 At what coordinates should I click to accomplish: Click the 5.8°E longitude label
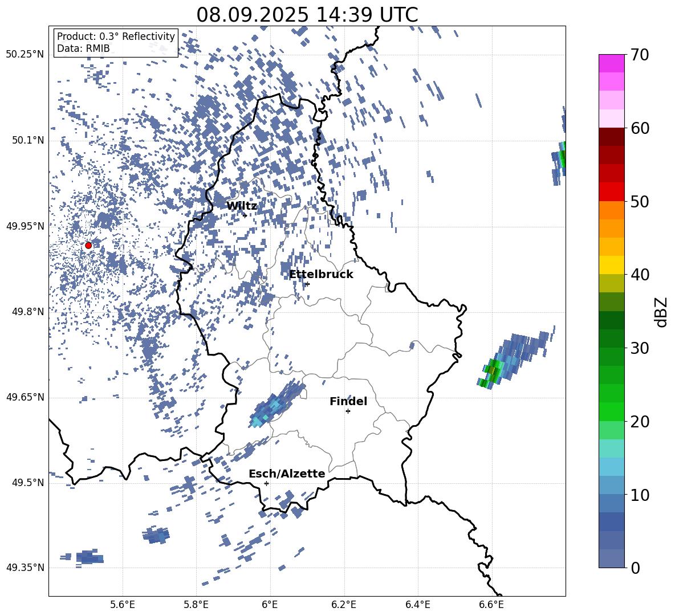click(x=196, y=605)
